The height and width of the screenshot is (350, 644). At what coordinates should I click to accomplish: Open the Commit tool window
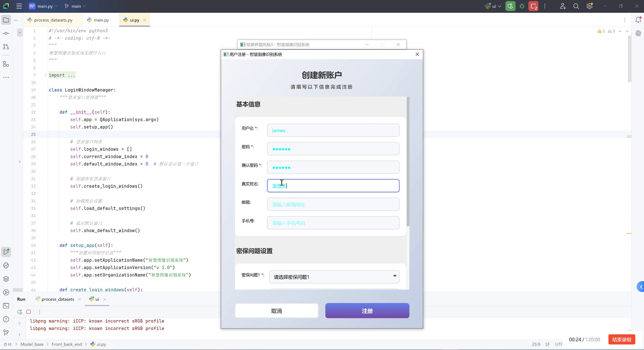coord(6,33)
